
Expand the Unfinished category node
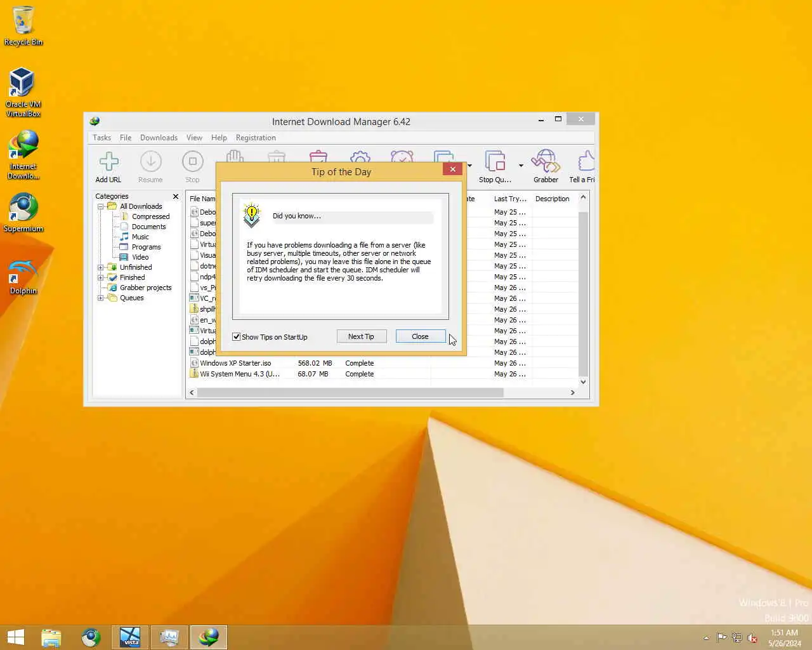pos(100,267)
